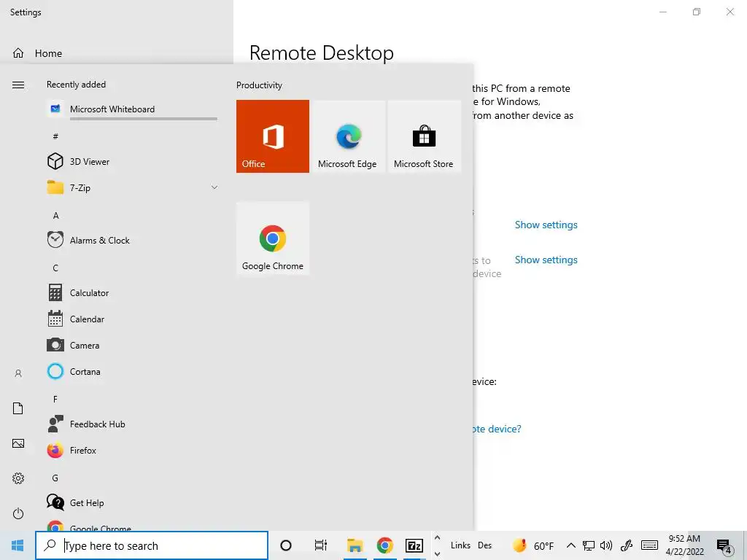Viewport: 747px width, 560px height.
Task: Open Alarms & Clock app
Action: [x=132, y=240]
